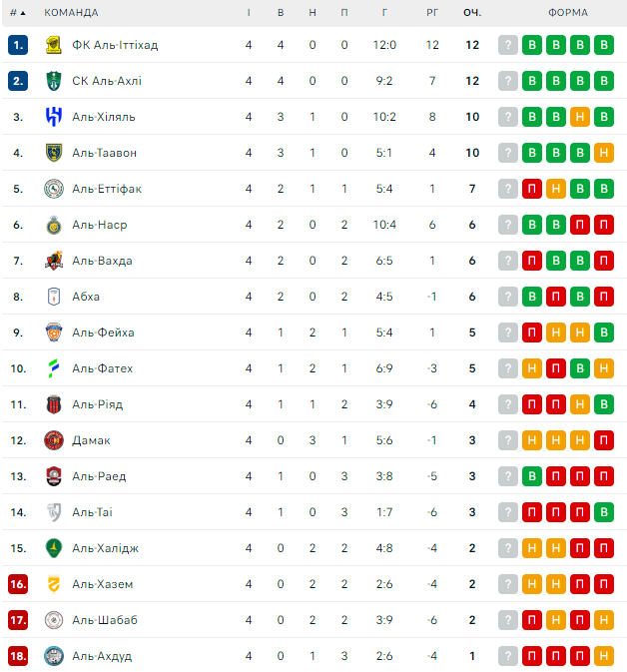Click the Аль-Іттіхад club logo
627x672 pixels.
tap(54, 45)
